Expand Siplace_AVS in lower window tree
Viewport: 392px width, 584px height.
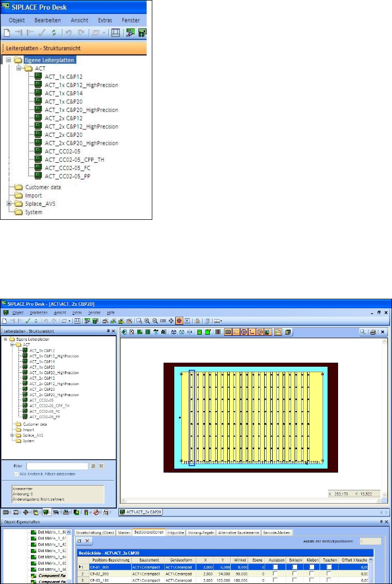[12, 435]
